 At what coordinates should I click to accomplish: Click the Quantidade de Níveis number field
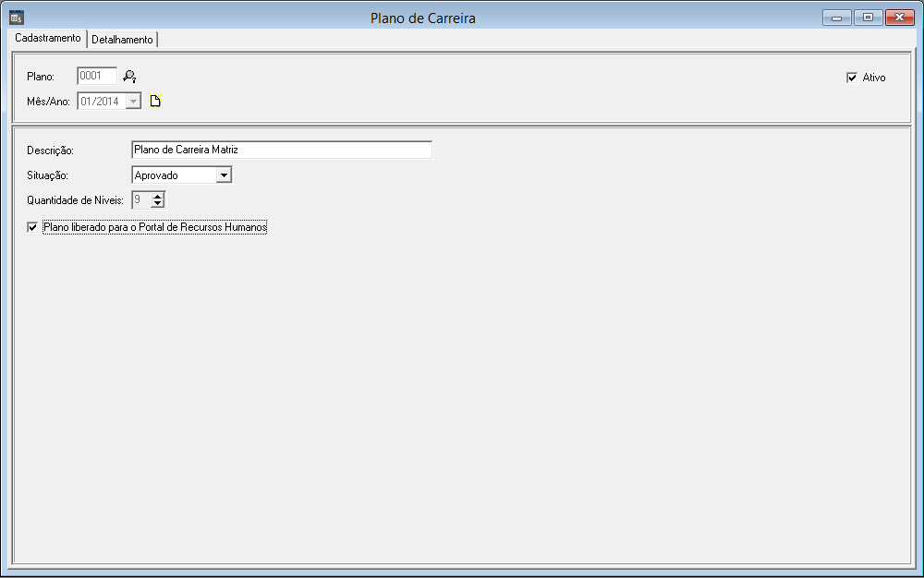140,199
